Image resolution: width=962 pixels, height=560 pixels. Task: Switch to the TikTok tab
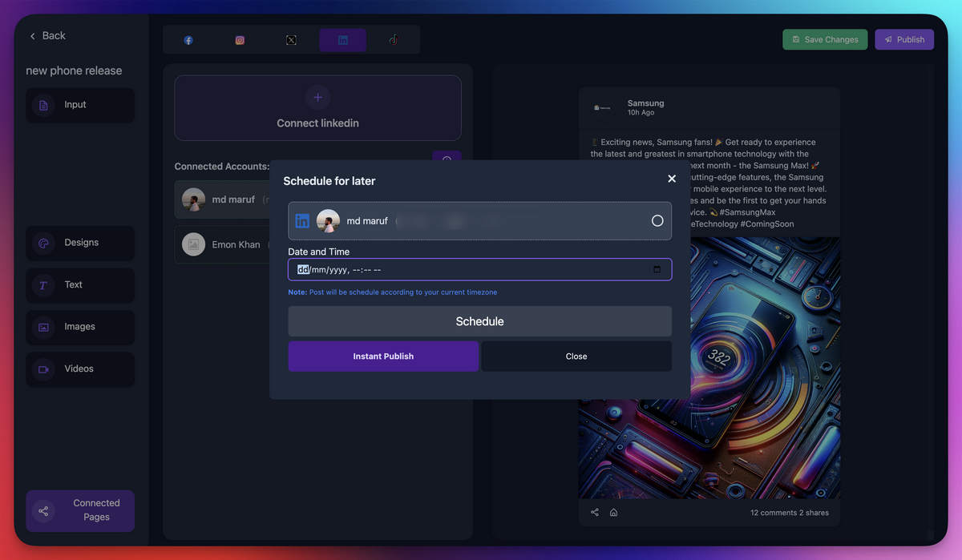(394, 40)
